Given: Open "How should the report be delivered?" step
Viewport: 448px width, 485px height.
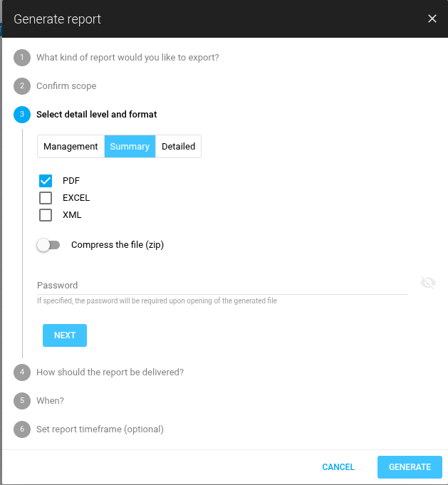Looking at the screenshot, I should [x=110, y=372].
